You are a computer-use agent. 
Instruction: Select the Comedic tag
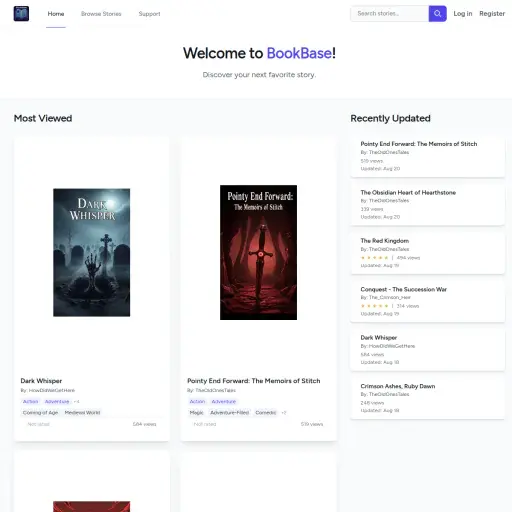point(266,413)
